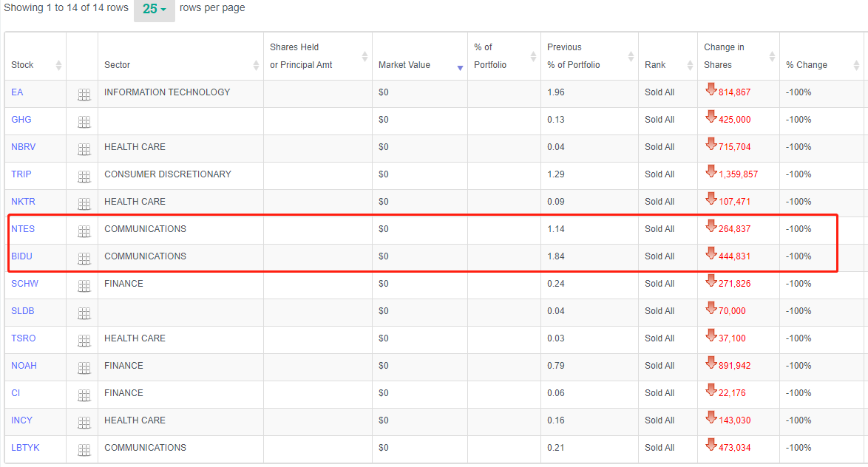
Task: Click the 271,826 change in shares value
Action: [735, 284]
